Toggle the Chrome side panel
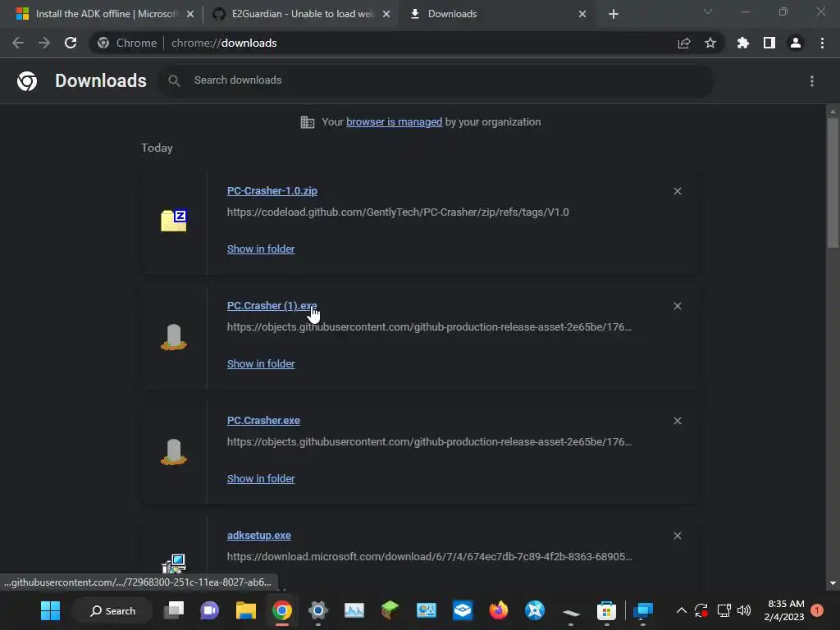The width and height of the screenshot is (840, 630). (x=769, y=43)
